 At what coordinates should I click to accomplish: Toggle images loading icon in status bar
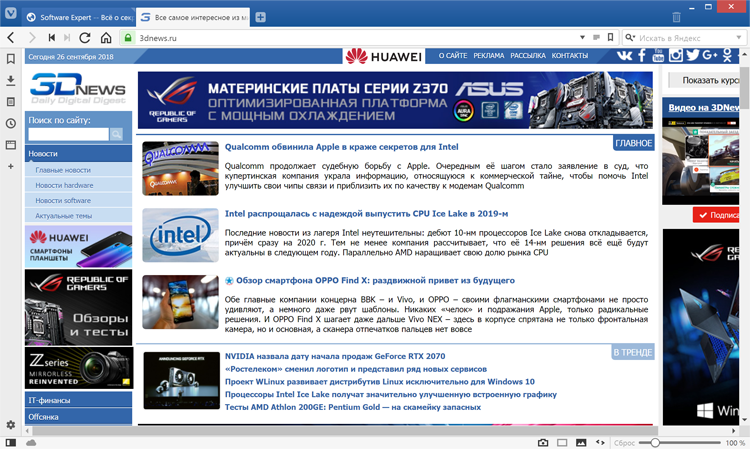[x=581, y=443]
